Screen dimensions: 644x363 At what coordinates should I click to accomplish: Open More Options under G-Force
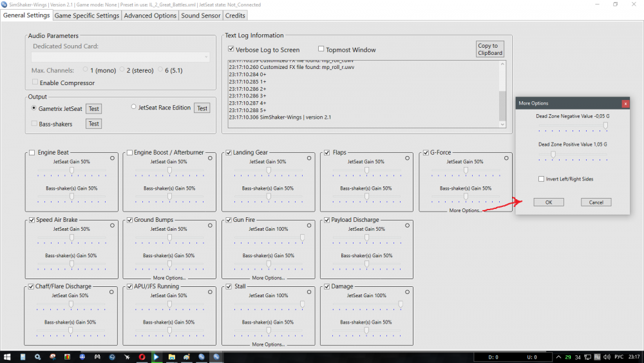pyautogui.click(x=465, y=210)
